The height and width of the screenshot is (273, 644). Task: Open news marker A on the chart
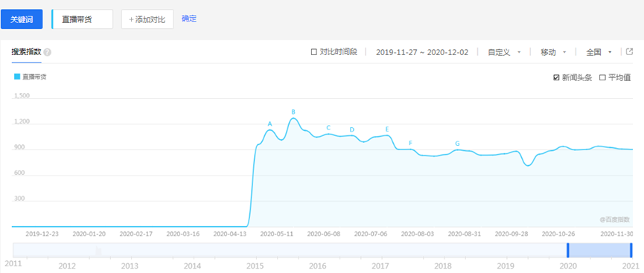pyautogui.click(x=270, y=123)
